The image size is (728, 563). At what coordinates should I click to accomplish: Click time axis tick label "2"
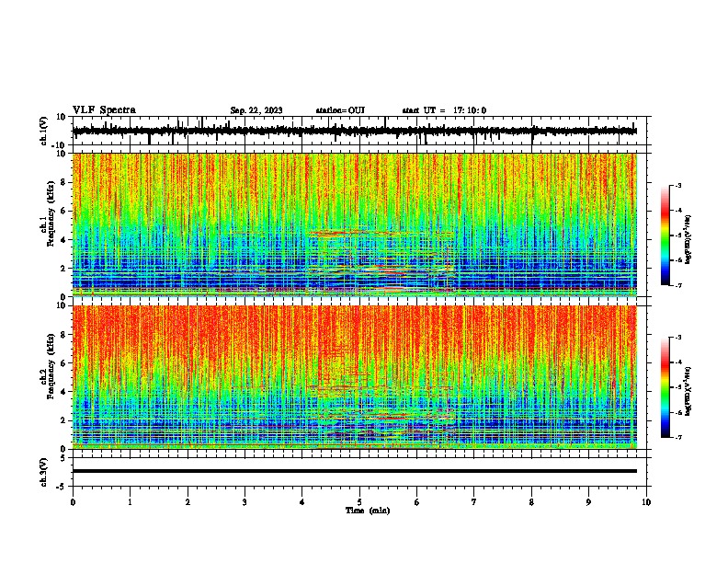[188, 502]
